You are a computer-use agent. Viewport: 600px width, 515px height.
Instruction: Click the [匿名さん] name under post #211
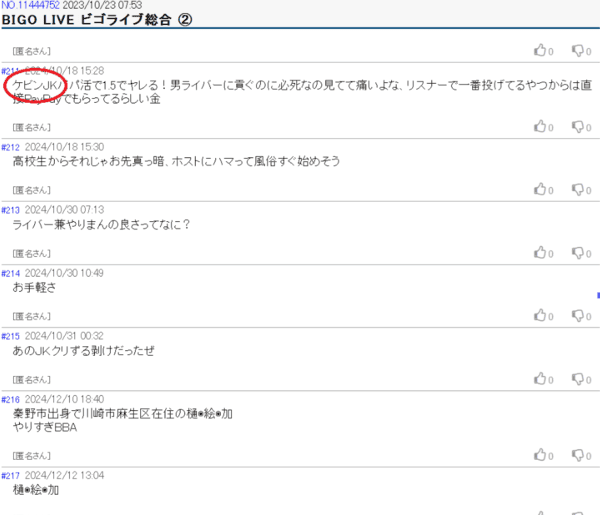pos(31,127)
